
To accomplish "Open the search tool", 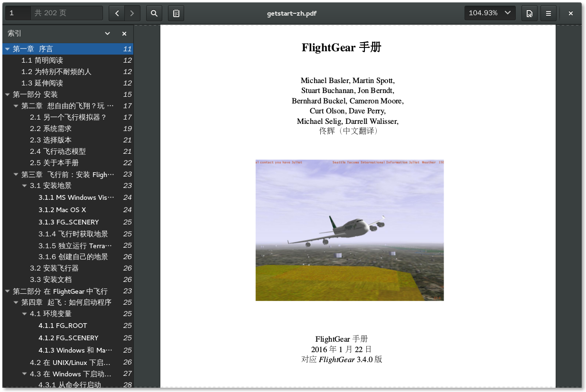I will (x=154, y=13).
